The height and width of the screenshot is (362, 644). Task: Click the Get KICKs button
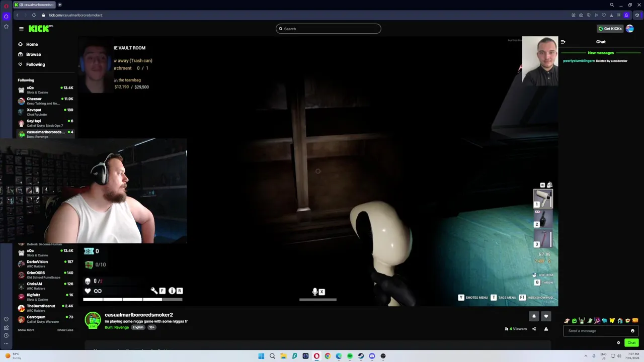click(x=610, y=29)
